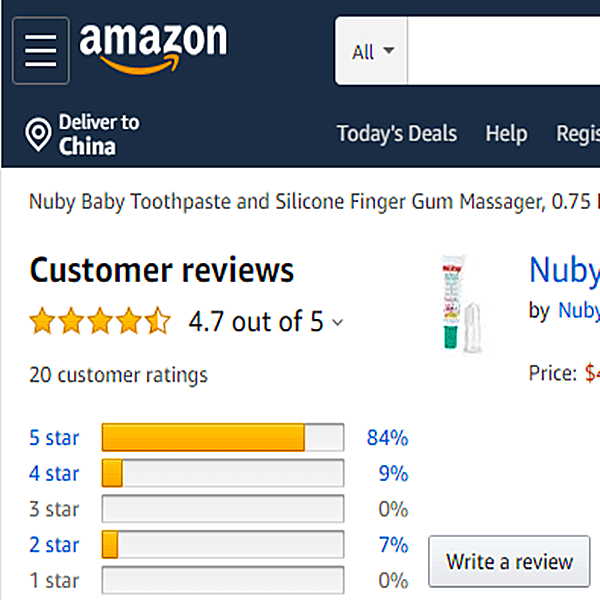This screenshot has width=600, height=600.
Task: Click the 7% rating percentage link
Action: click(x=393, y=545)
